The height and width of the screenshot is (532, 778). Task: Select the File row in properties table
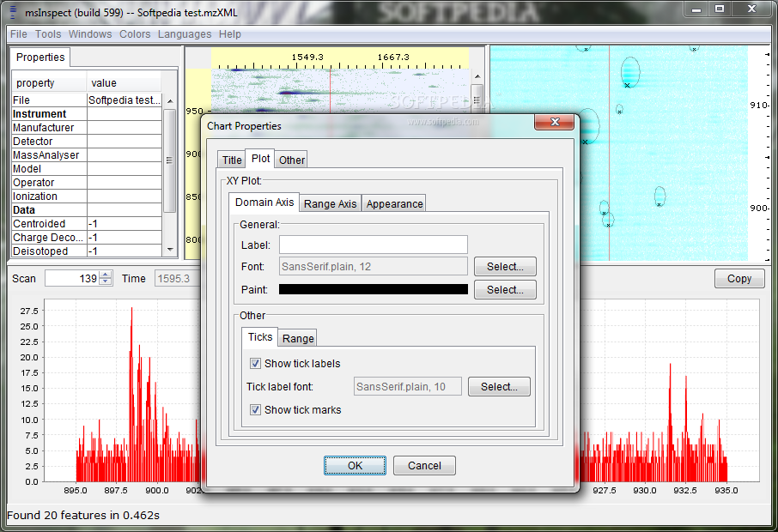(87, 100)
